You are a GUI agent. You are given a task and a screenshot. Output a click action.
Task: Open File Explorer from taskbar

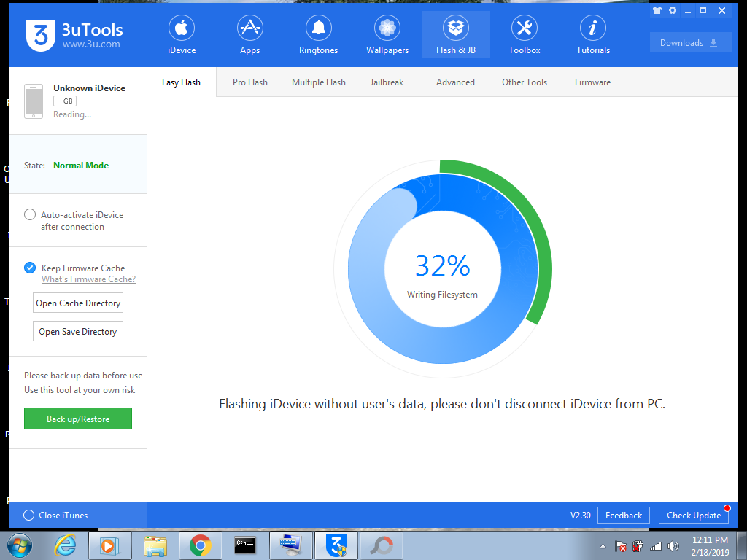click(155, 545)
